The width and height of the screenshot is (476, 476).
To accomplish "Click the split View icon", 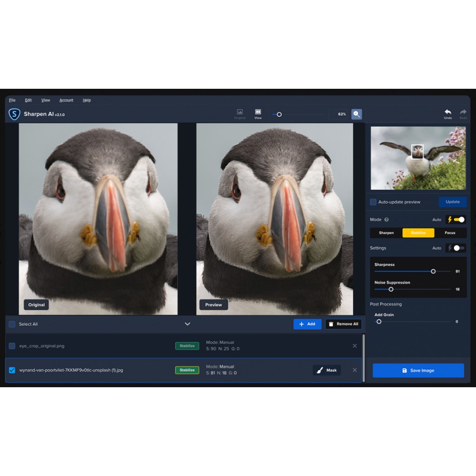I will point(258,114).
